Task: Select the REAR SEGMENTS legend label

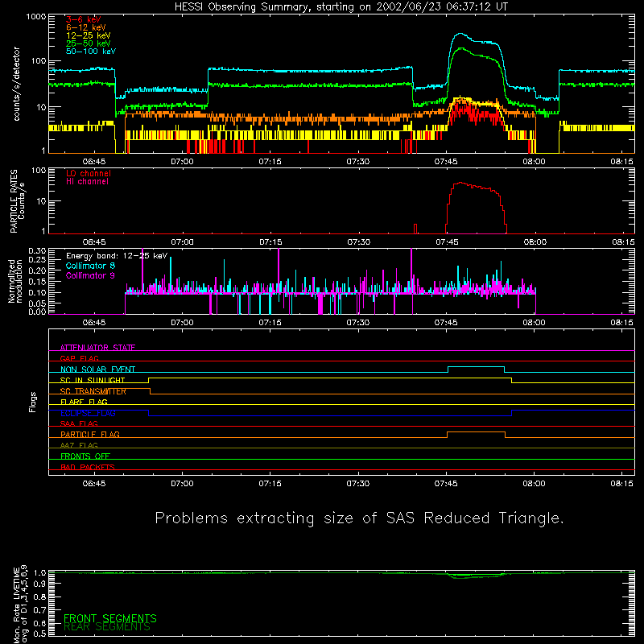Action: 107,627
